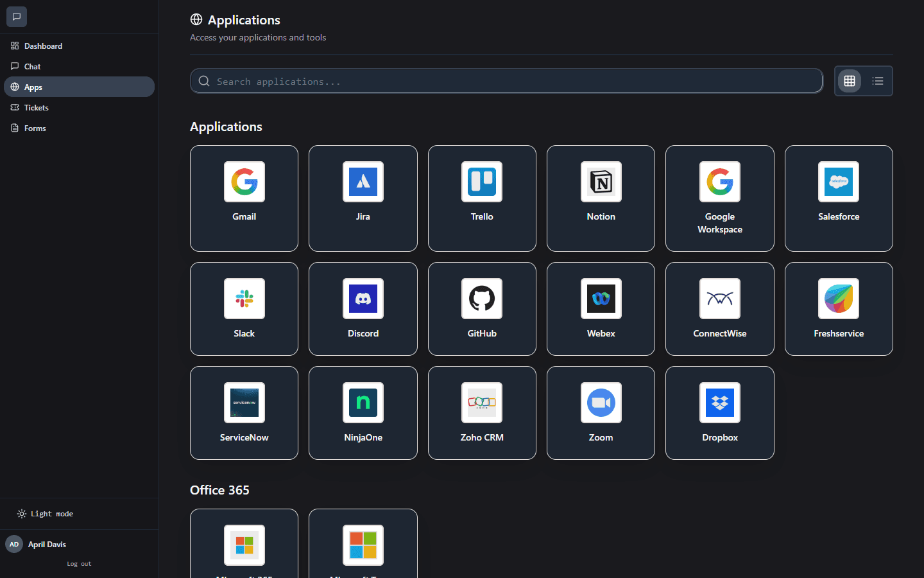Launch the Webex app

coord(600,309)
